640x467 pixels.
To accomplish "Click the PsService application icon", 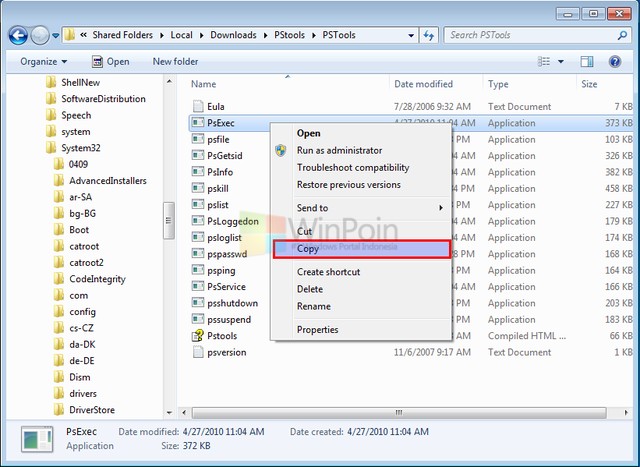I will point(198,287).
